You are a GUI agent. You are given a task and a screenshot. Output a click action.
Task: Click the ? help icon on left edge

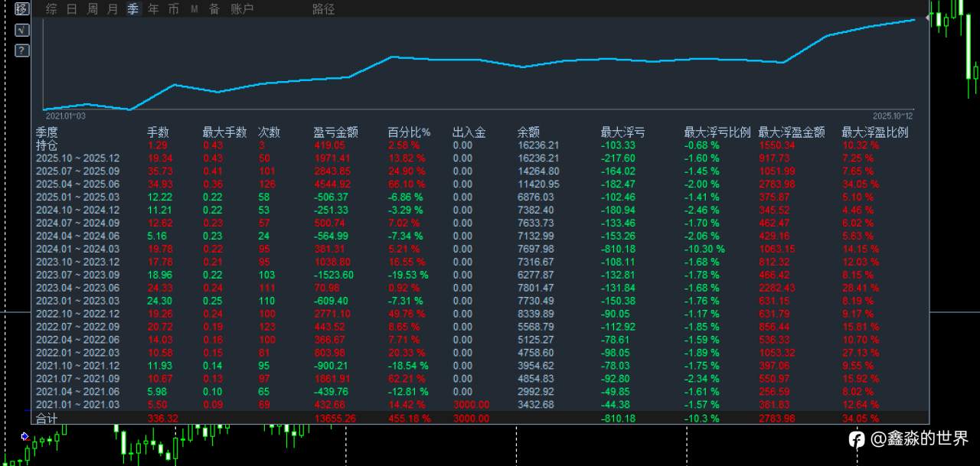point(22,50)
